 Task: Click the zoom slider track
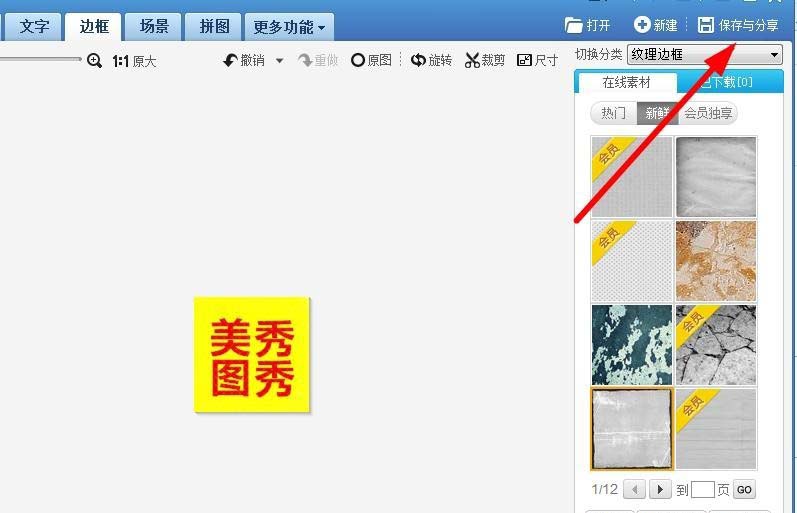click(x=41, y=59)
